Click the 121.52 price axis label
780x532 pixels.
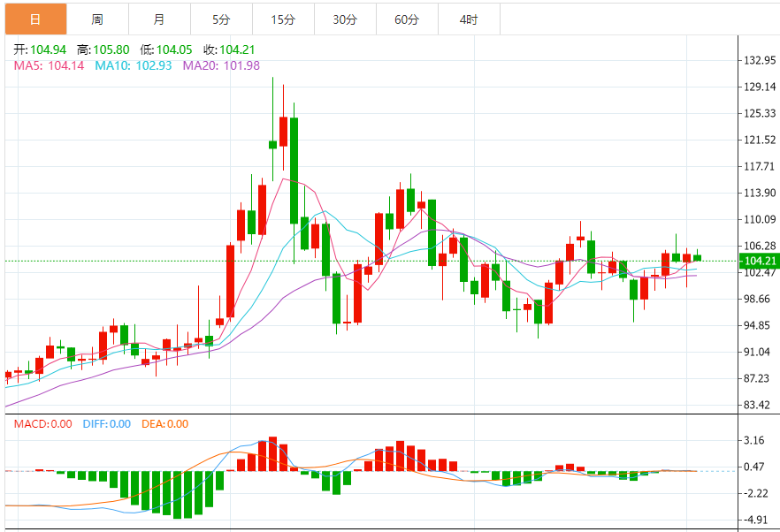[x=760, y=141]
